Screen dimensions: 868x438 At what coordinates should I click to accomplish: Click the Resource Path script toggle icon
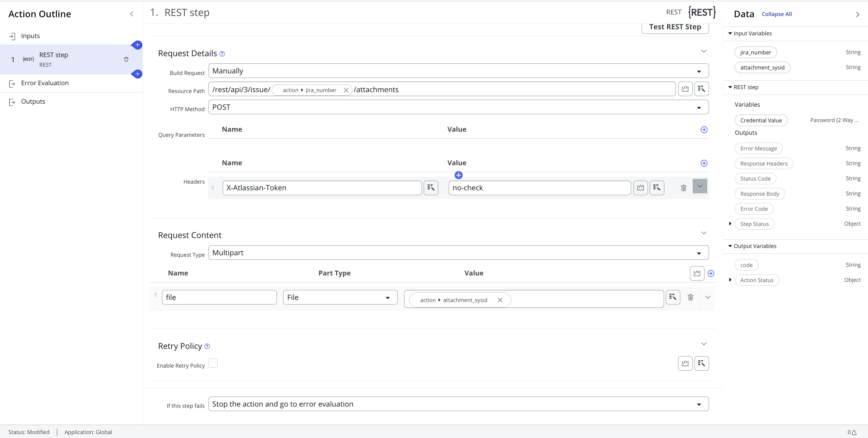click(x=685, y=89)
